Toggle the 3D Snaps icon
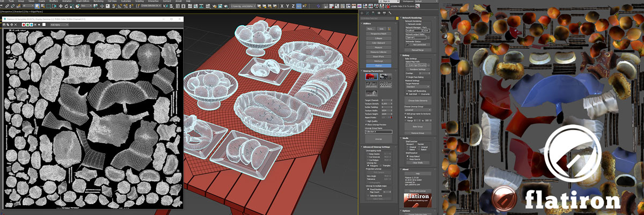The height and width of the screenshot is (215, 644). tap(114, 6)
